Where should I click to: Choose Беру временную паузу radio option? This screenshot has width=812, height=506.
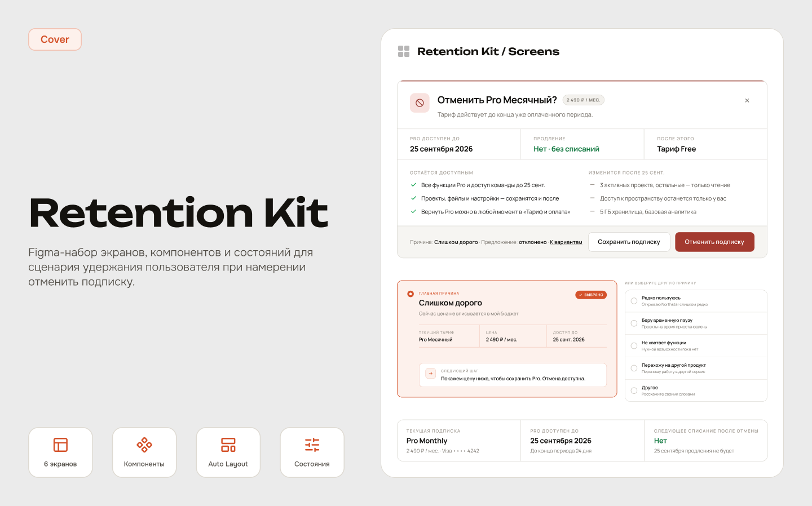[634, 323]
